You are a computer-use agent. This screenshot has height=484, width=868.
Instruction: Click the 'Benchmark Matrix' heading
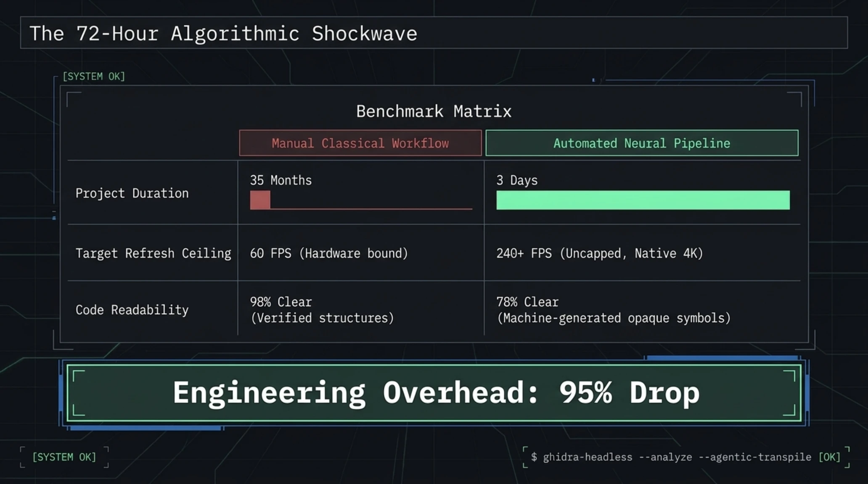pos(434,111)
